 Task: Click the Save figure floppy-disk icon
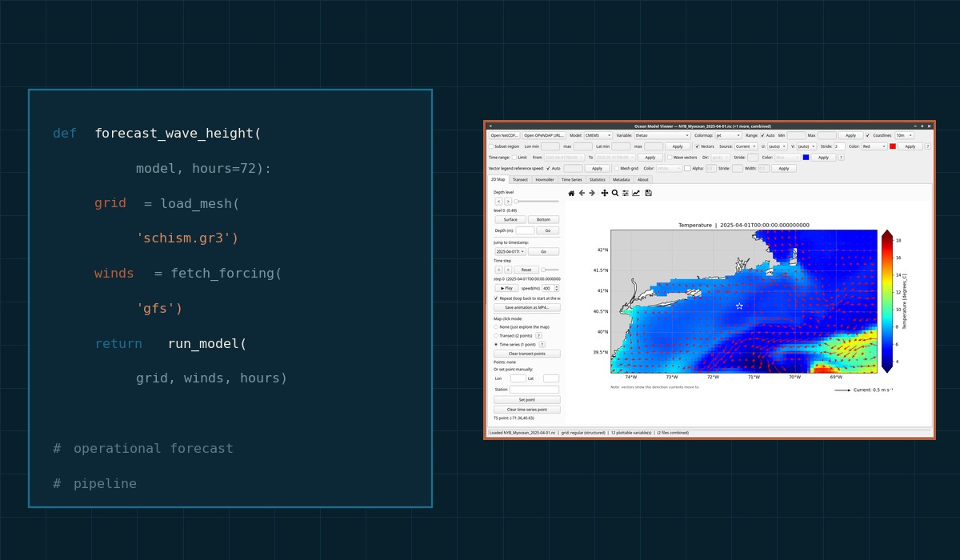[648, 193]
